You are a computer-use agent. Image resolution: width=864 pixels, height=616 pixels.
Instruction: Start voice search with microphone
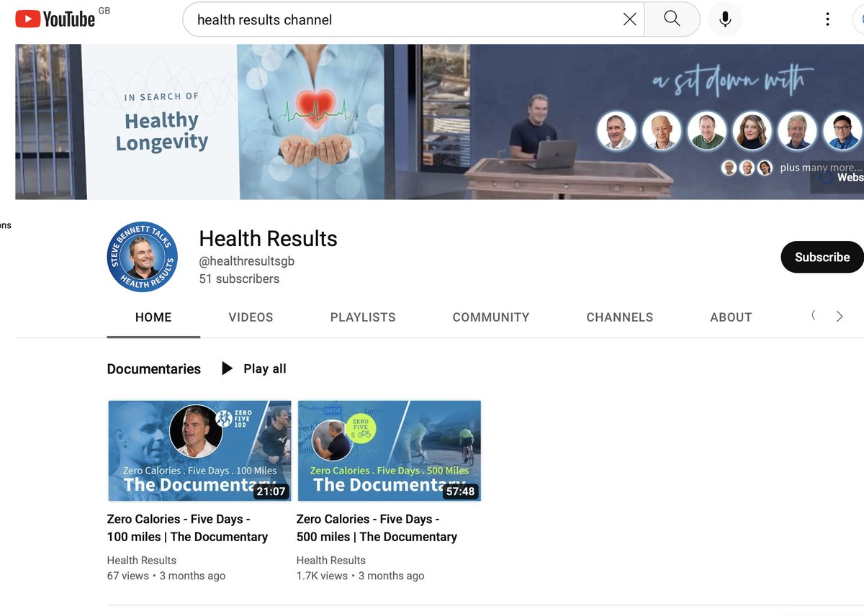(x=725, y=19)
